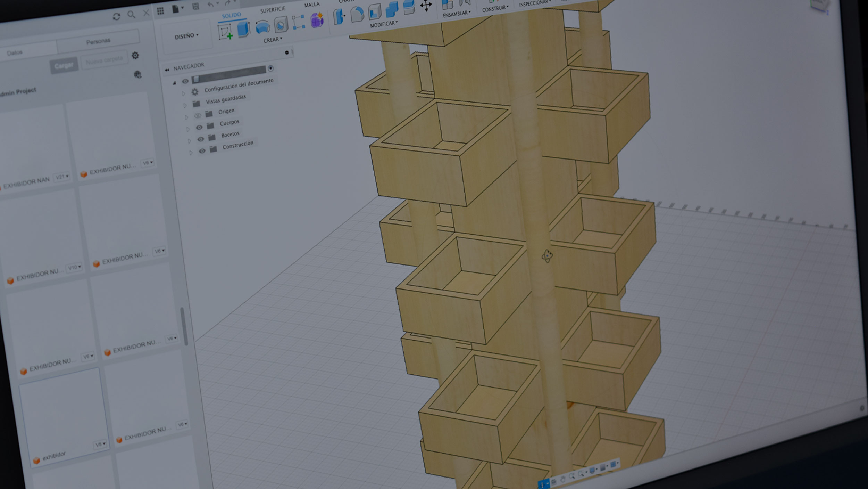Switch to the SUPERFICIE tab

(273, 10)
